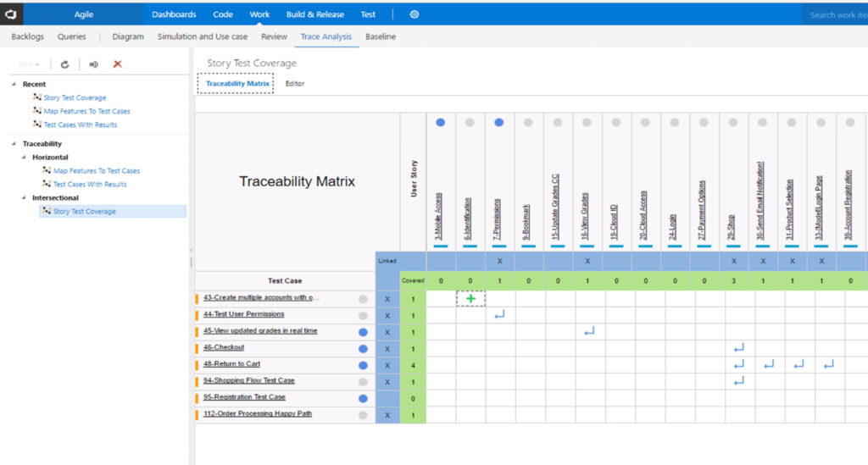The image size is (868, 465).
Task: Toggle the circle beside 46-Checkout test case
Action: [x=363, y=348]
